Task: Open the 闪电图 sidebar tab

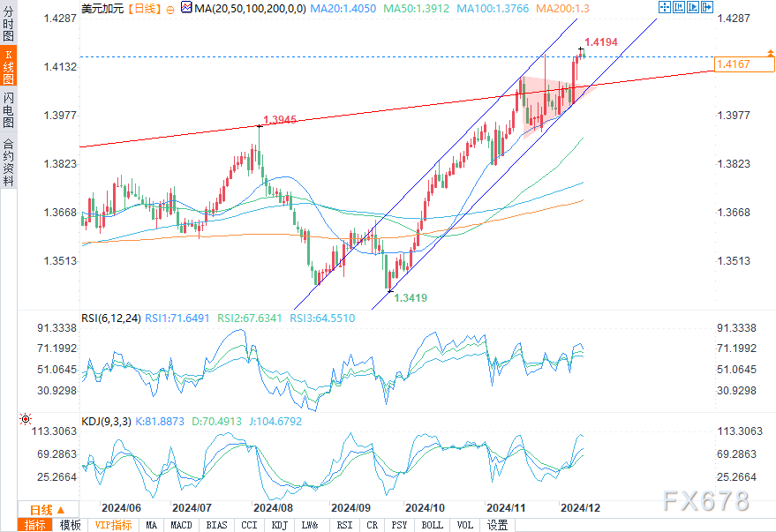Action: (x=9, y=109)
